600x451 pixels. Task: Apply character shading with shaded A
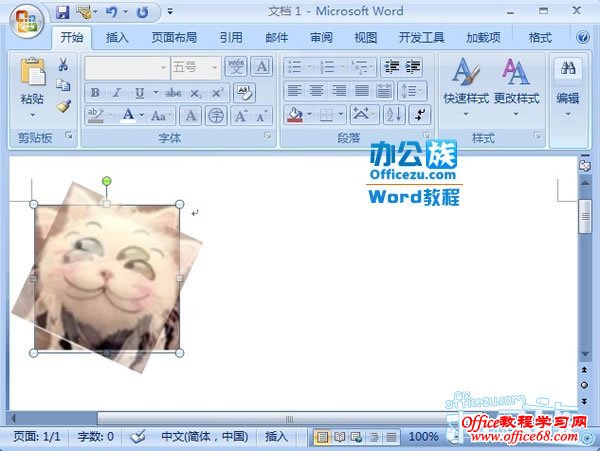tap(191, 116)
